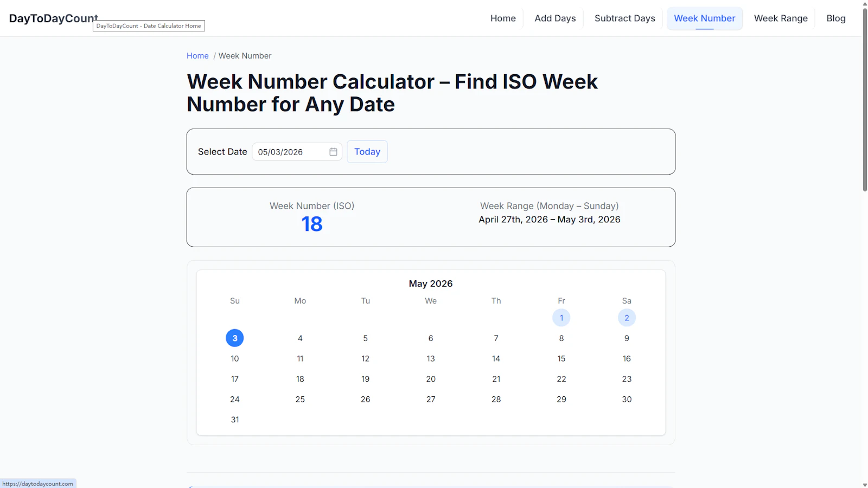Click day 7 in the calendar

click(496, 338)
